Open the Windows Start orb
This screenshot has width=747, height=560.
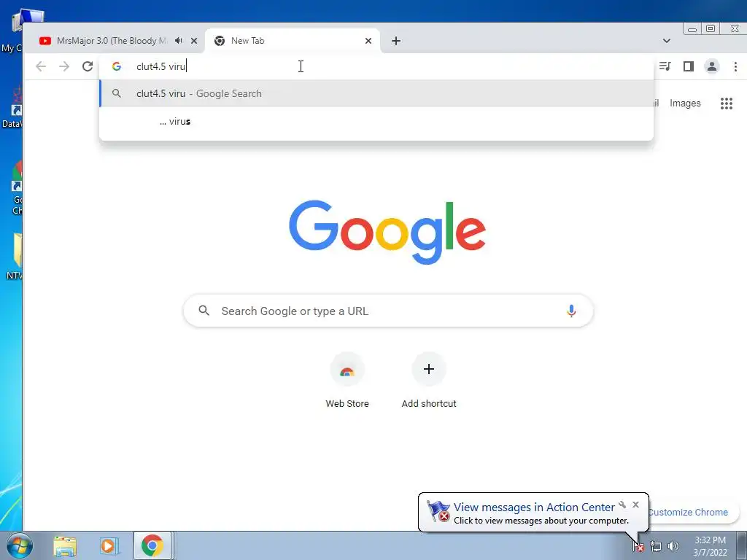click(19, 545)
